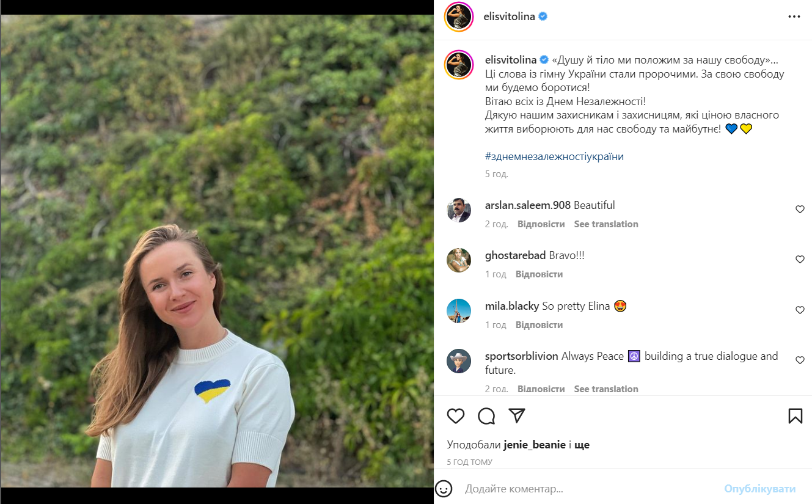Share the post with the paper plane icon

pyautogui.click(x=516, y=416)
